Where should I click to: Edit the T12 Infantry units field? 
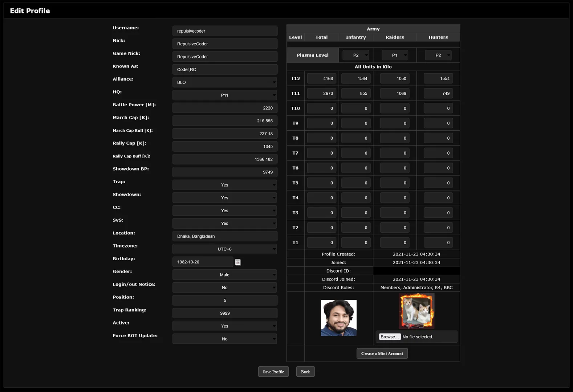coord(356,78)
